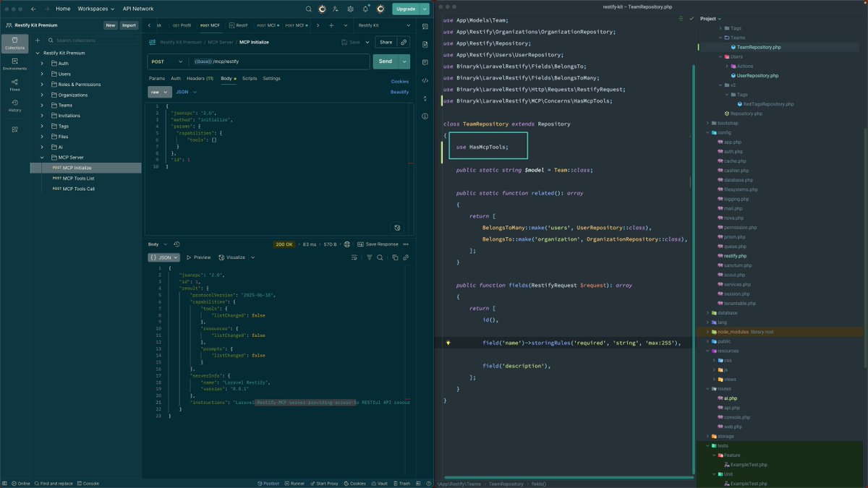This screenshot has height=488, width=868.
Task: Expand the Auth folder
Action: pyautogui.click(x=42, y=64)
